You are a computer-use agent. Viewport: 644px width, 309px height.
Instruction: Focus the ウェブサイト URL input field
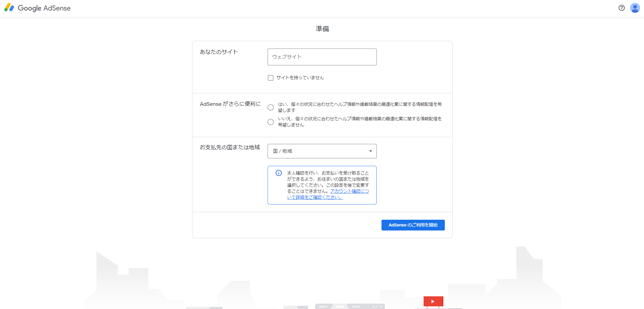coord(322,57)
